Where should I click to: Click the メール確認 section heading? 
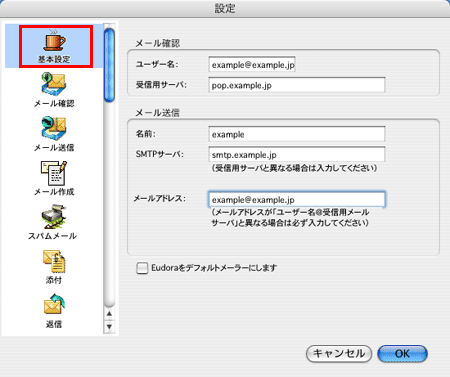[157, 43]
